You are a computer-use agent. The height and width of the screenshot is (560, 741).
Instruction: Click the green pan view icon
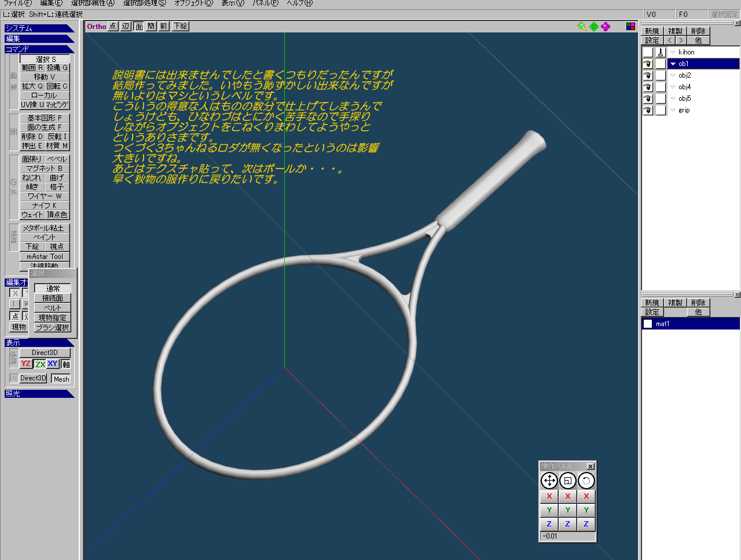[x=594, y=26]
